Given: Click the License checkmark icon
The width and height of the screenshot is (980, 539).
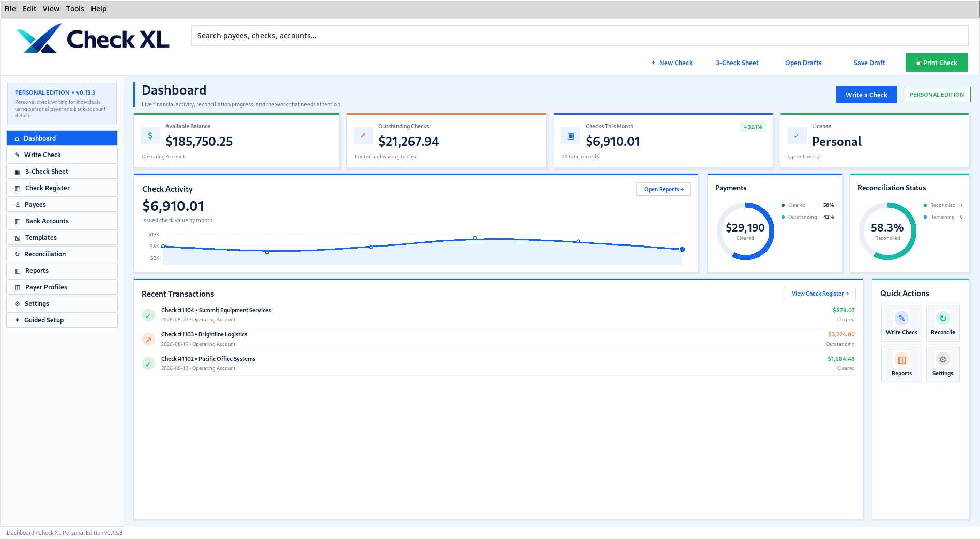Looking at the screenshot, I should 797,136.
